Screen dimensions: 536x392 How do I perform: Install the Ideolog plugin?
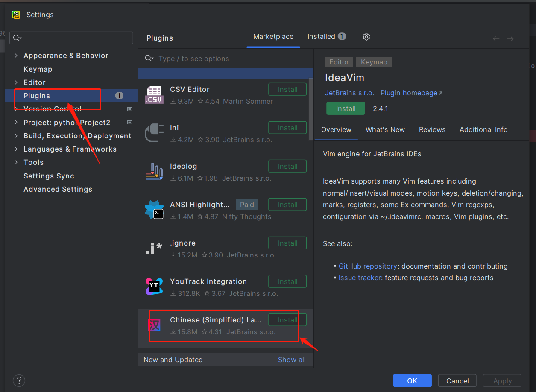287,166
